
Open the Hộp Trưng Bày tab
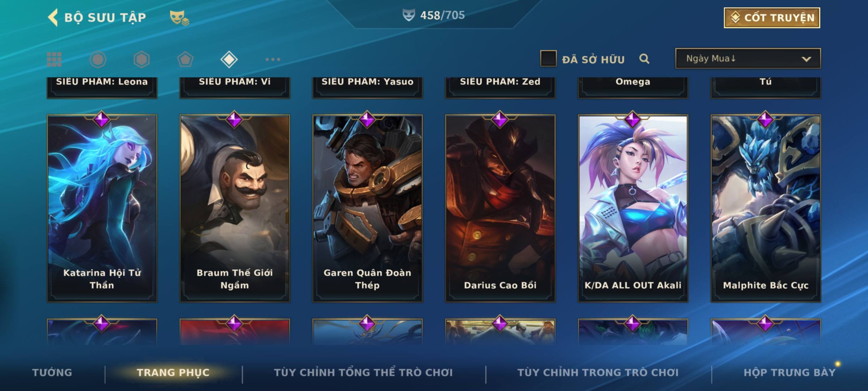pyautogui.click(x=790, y=372)
